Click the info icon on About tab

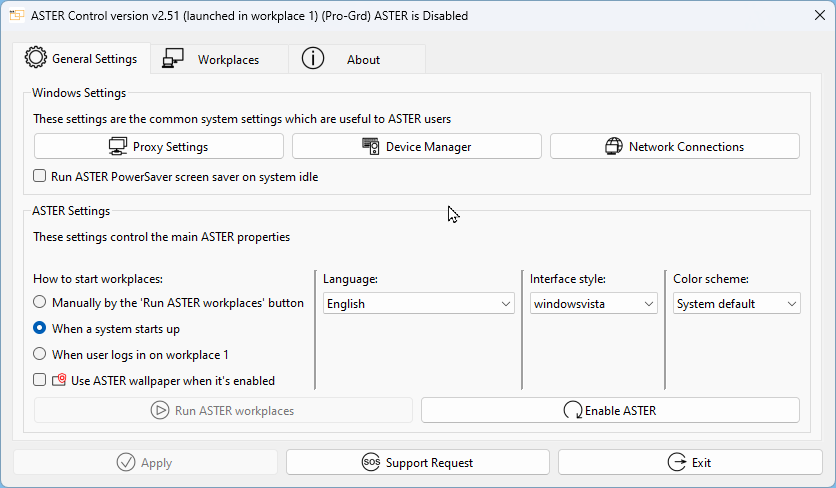(x=313, y=59)
